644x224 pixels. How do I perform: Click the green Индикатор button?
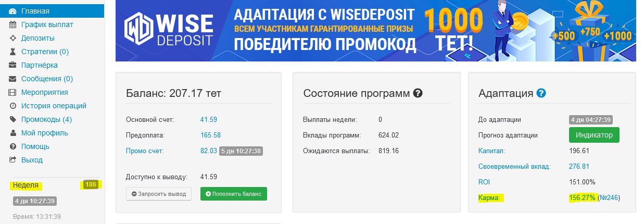point(594,135)
